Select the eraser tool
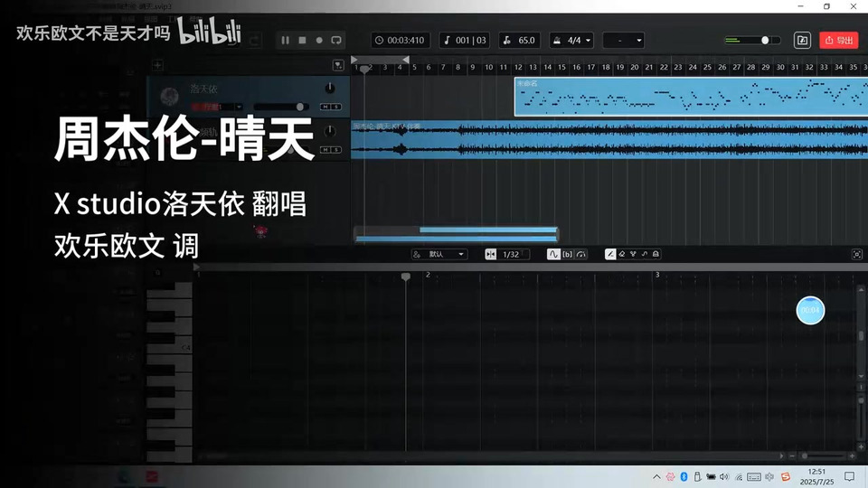The height and width of the screenshot is (488, 868). tap(622, 254)
